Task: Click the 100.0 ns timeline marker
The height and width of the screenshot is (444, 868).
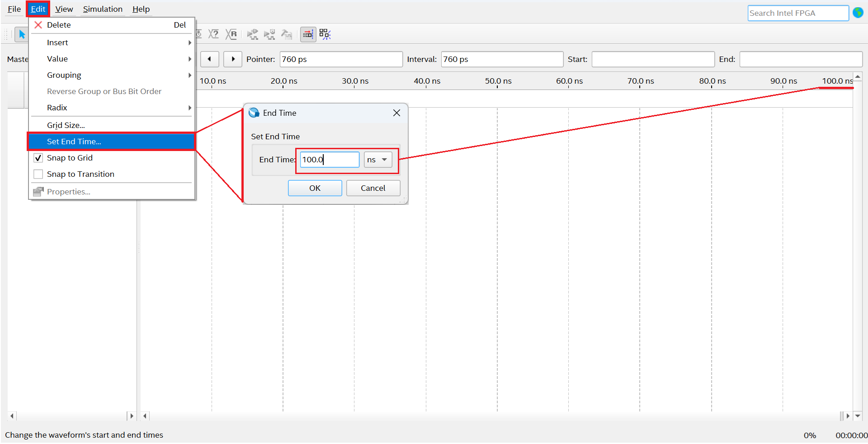Action: pos(837,81)
